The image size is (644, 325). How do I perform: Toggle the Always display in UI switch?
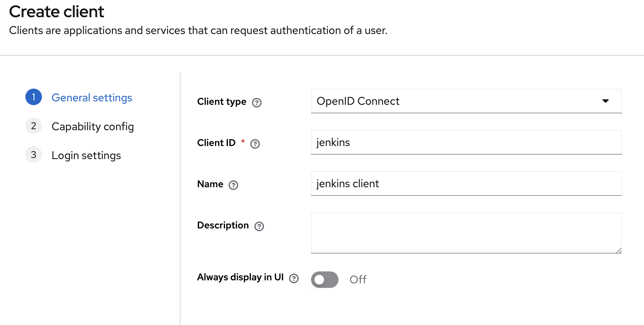click(x=325, y=280)
